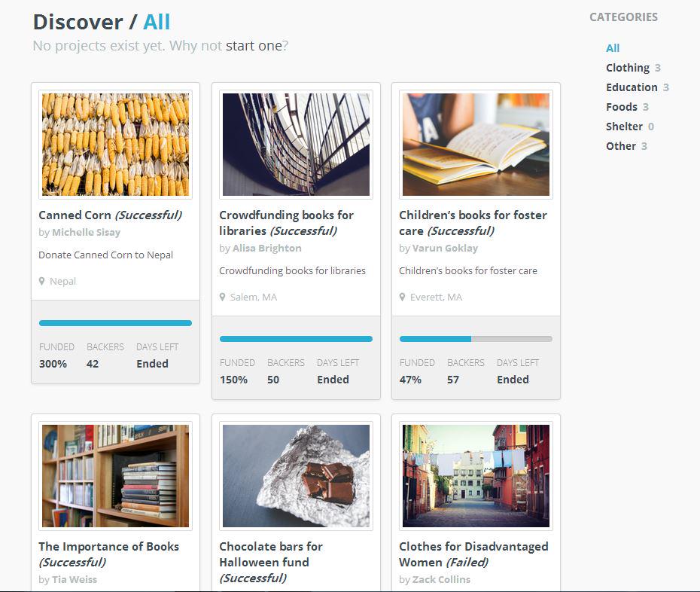Viewport: 700px width, 592px height.
Task: Click the 'Donate Canned Corn to Nepal' description
Action: point(106,255)
